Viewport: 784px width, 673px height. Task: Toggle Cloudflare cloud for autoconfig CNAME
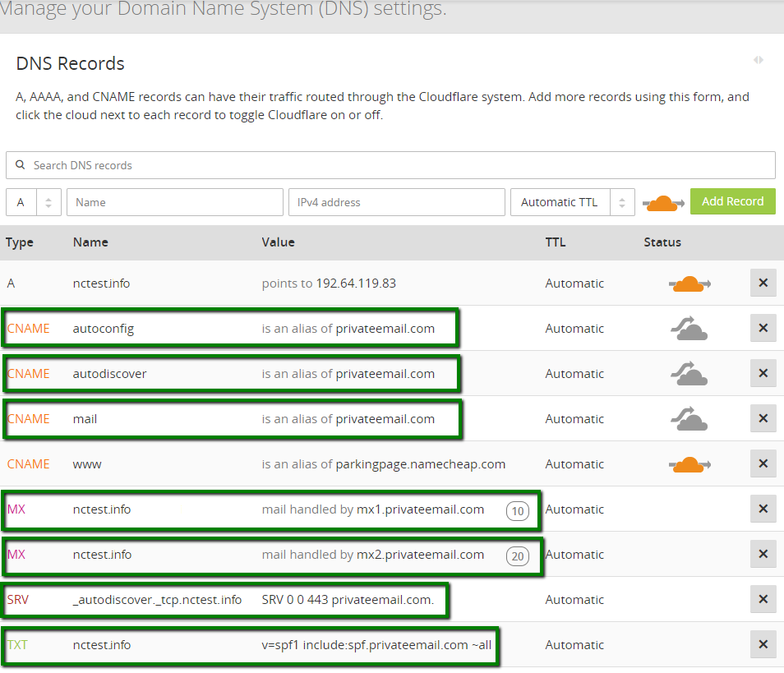[689, 329]
